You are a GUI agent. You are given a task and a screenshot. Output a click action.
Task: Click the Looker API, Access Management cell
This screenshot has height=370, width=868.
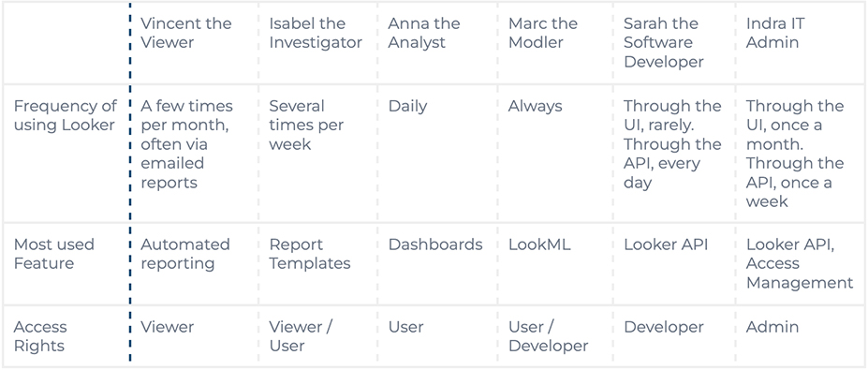800,263
